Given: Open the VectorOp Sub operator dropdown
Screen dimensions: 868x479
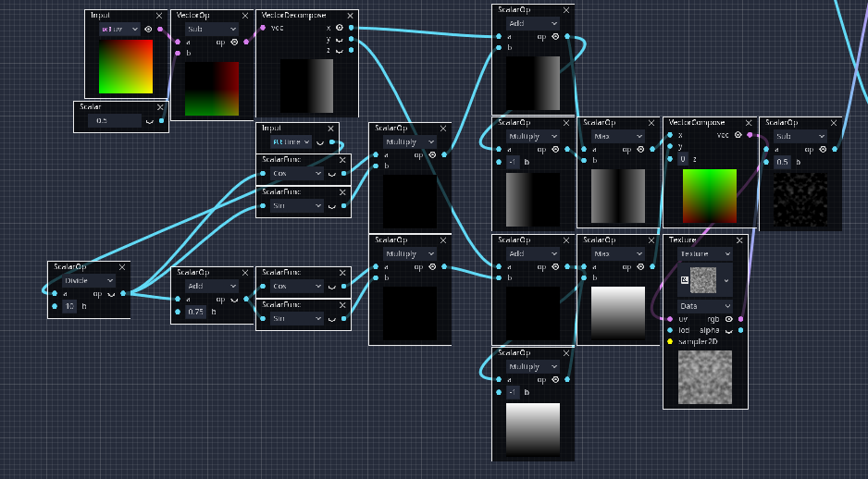Looking at the screenshot, I should click(212, 29).
